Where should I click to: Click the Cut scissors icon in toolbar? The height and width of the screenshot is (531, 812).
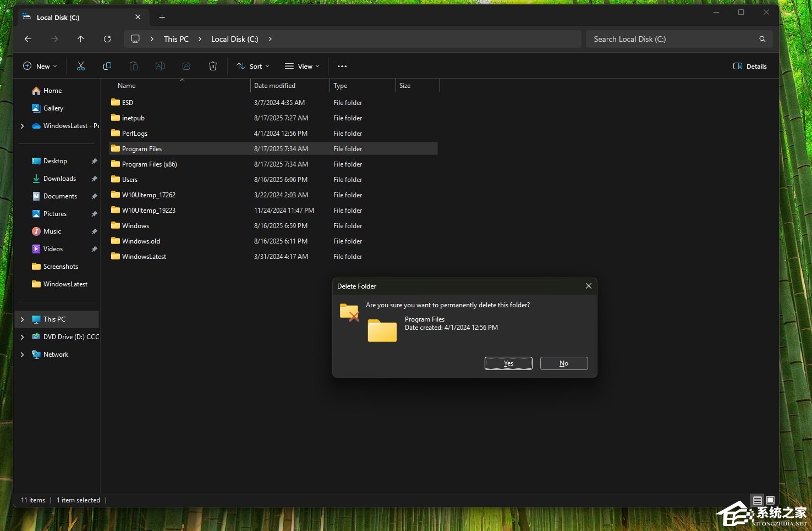(81, 67)
